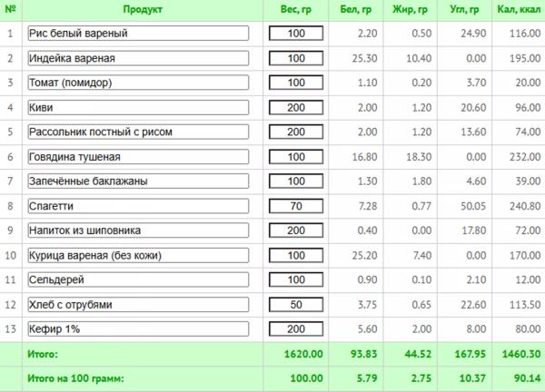This screenshot has width=545, height=392.
Task: Click the 'Вес, гр' column header
Action: coord(295,10)
